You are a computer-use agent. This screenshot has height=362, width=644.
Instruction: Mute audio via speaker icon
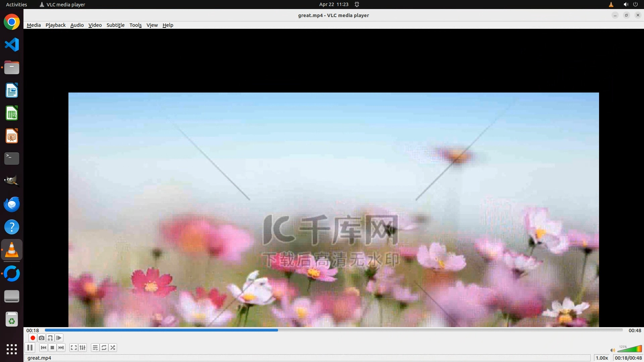tap(612, 350)
